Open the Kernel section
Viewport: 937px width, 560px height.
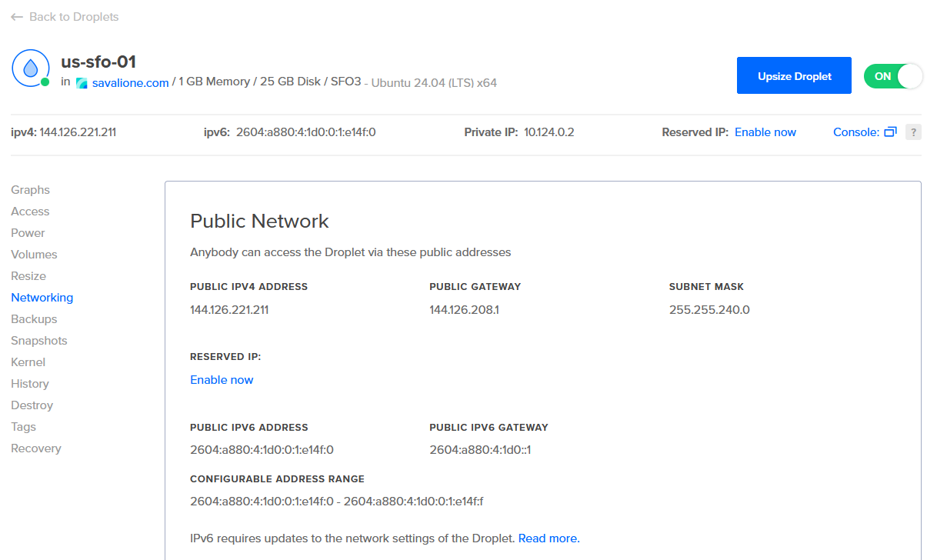(28, 362)
